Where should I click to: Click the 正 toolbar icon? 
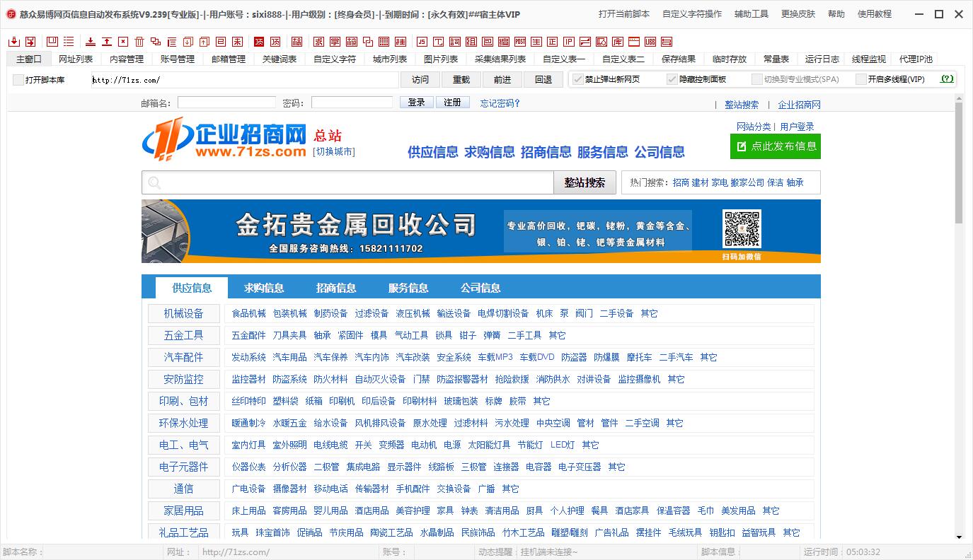[x=553, y=42]
